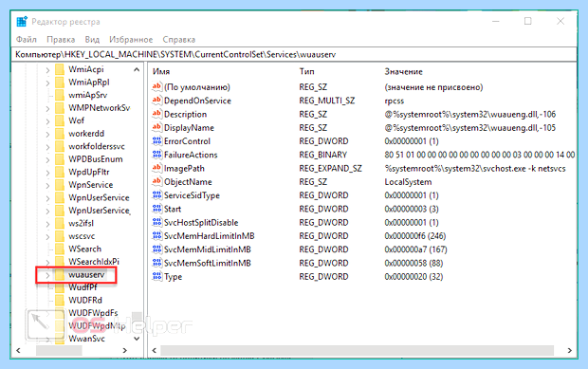Click the workerdd folder icon

click(60, 134)
